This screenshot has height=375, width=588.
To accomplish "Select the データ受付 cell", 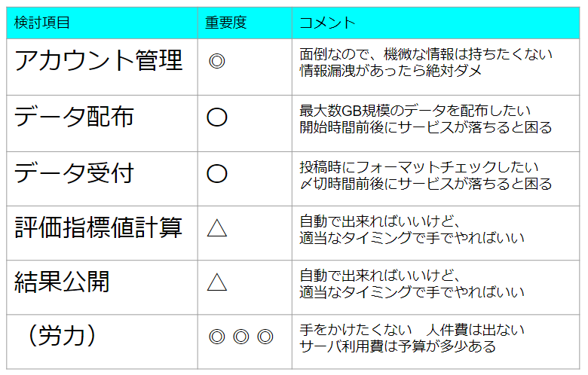I will [x=75, y=173].
